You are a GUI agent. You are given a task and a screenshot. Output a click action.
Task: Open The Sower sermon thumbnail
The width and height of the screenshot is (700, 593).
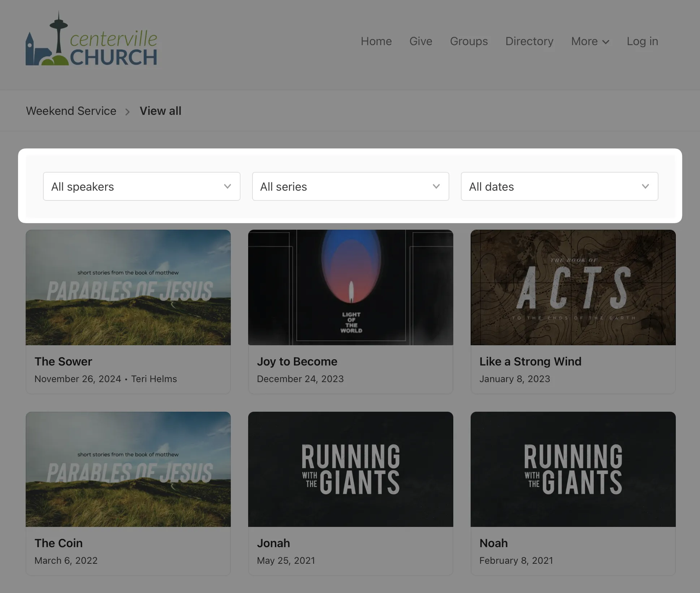pyautogui.click(x=128, y=287)
